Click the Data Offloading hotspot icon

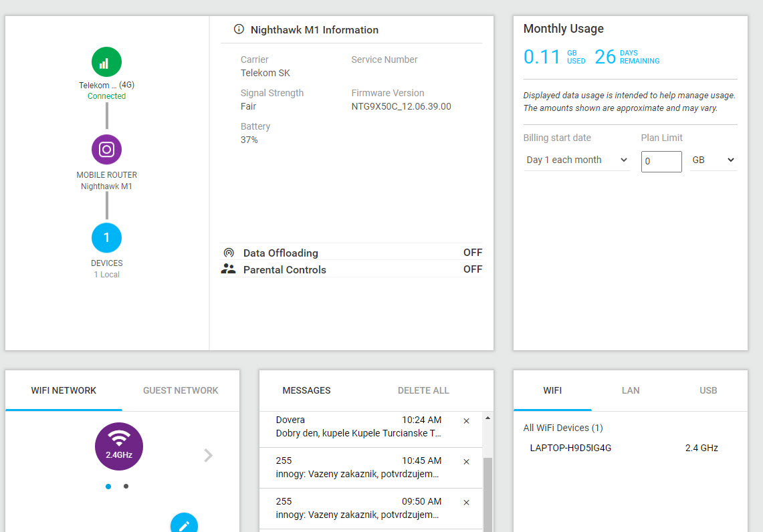(229, 253)
